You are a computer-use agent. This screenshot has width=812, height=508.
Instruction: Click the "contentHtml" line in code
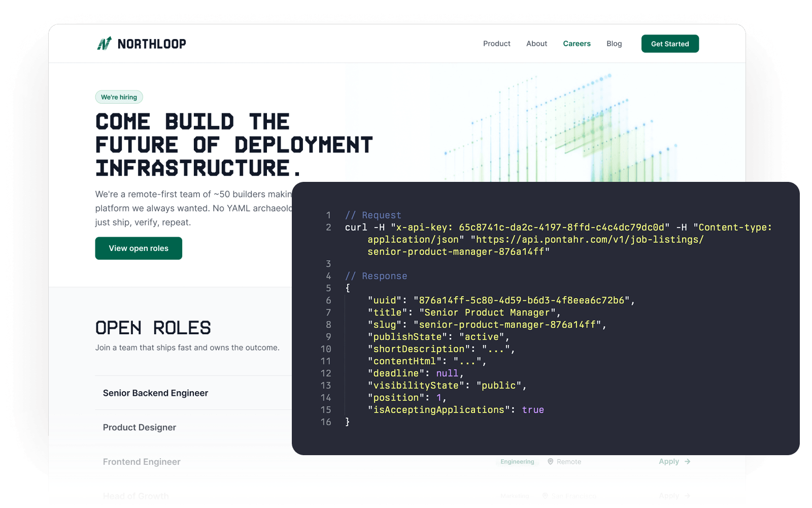point(427,361)
